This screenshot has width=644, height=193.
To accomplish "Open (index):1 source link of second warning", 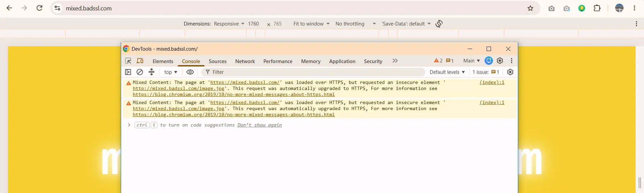I will point(492,102).
